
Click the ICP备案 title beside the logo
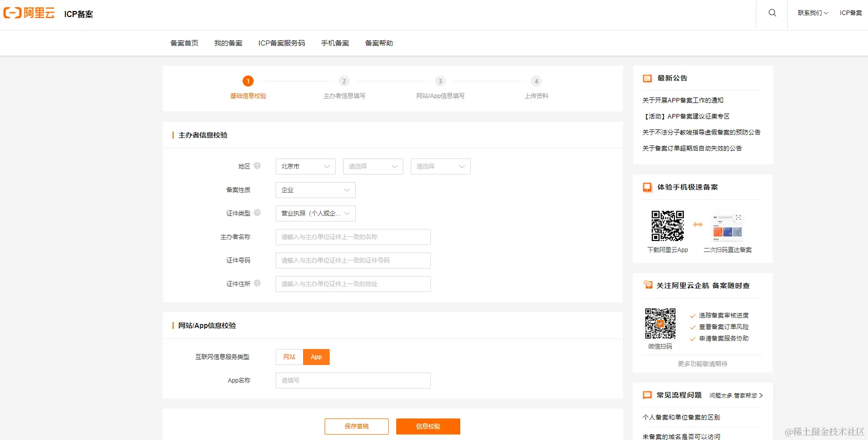point(79,14)
